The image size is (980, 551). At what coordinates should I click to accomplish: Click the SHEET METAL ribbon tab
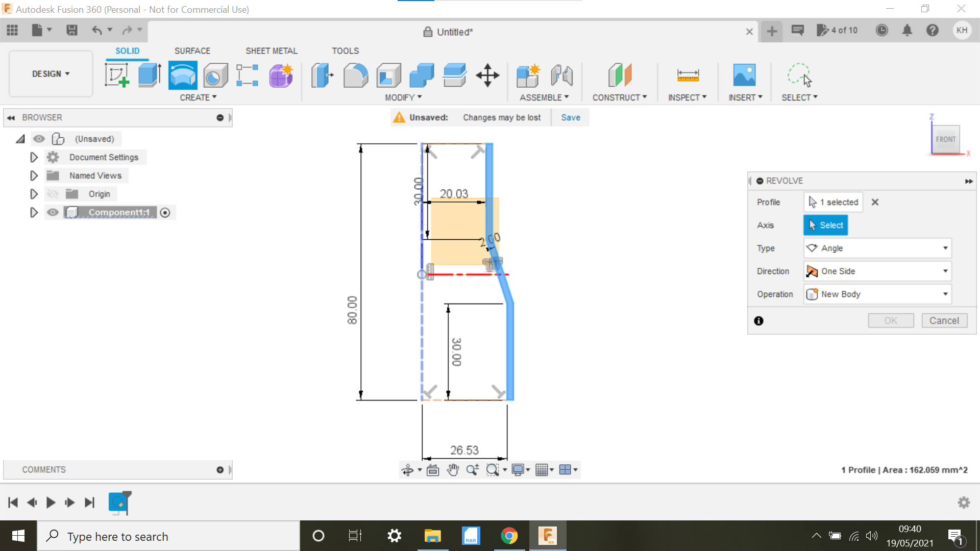(271, 51)
